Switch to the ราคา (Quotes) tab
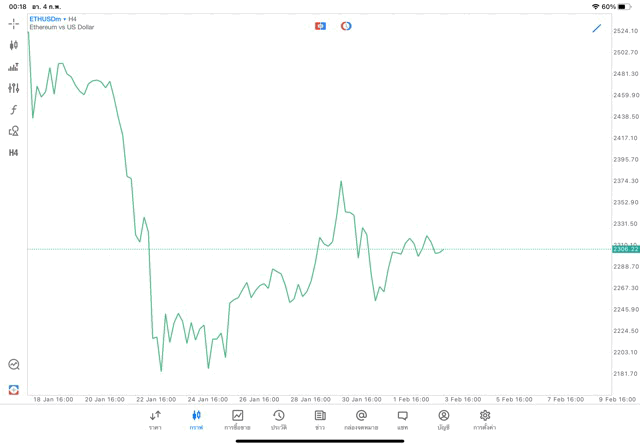This screenshot has height=447, width=640. 155,420
